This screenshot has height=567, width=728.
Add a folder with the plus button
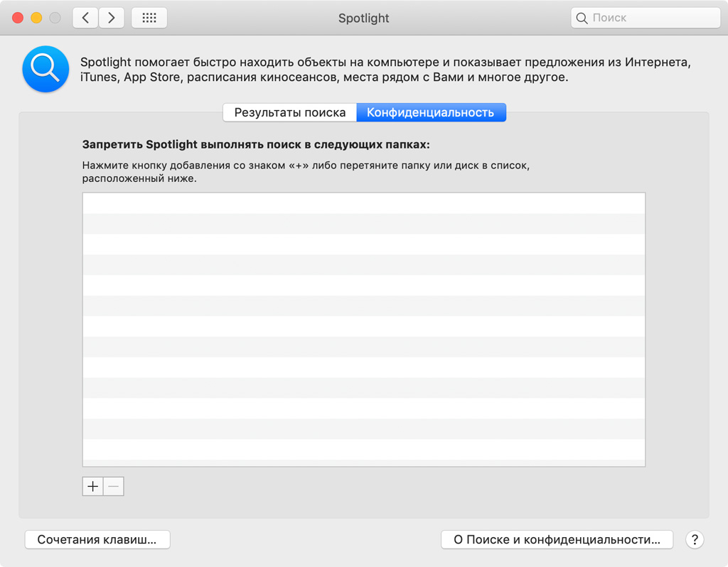pyautogui.click(x=93, y=486)
